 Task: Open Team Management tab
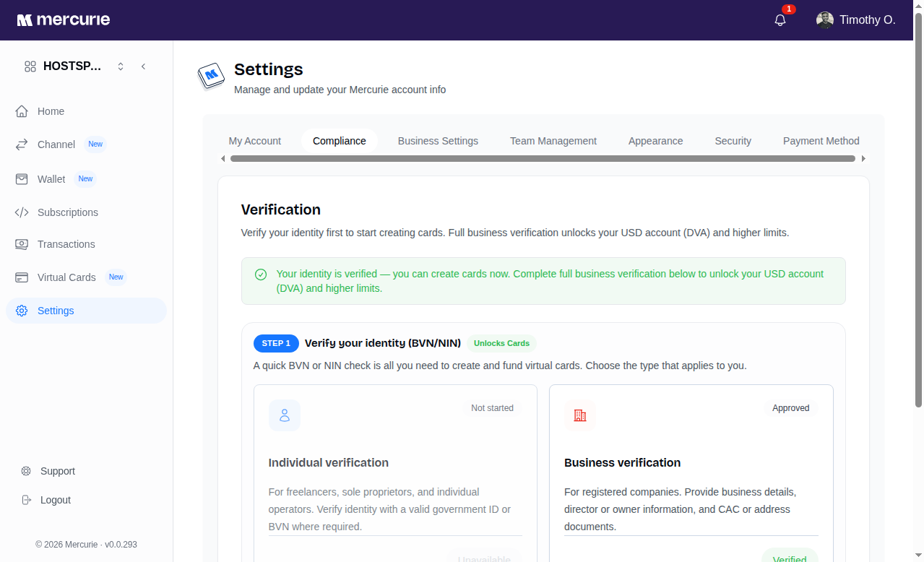click(x=553, y=141)
